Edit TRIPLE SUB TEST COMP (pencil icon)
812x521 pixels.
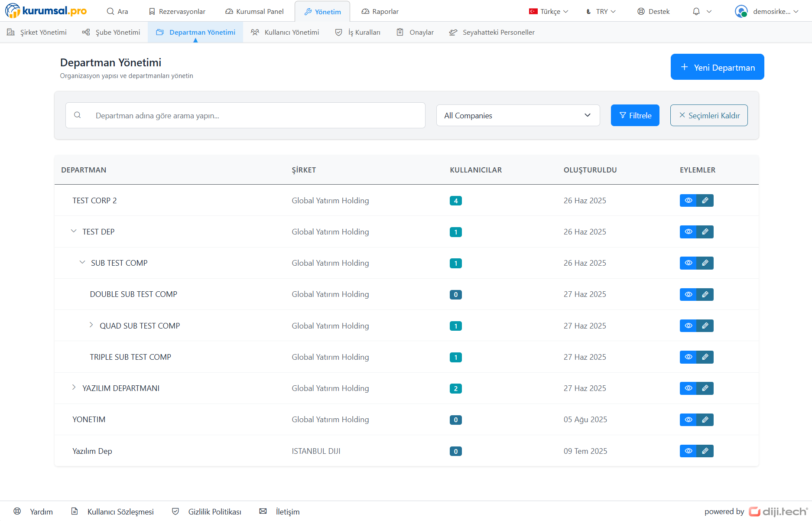click(x=705, y=357)
